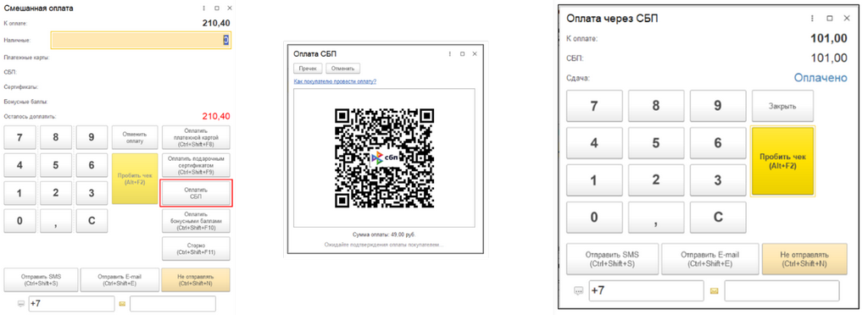Click the comma key in Смешанная оплата
Viewport: 868px width, 315px height.
coord(56,220)
